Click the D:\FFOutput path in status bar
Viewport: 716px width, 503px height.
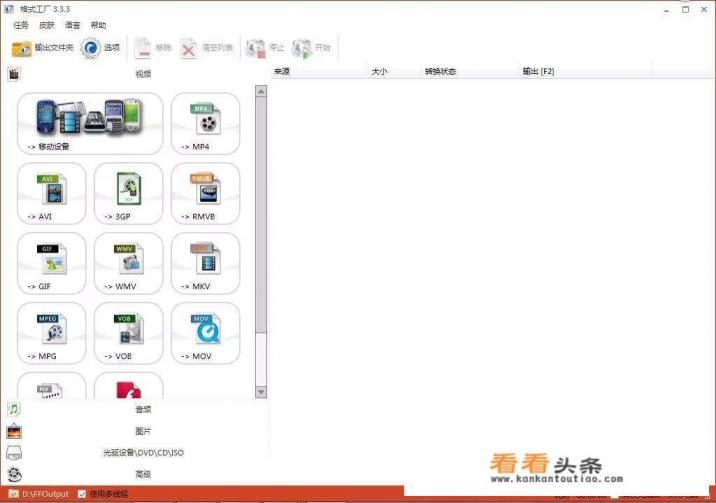point(43,493)
